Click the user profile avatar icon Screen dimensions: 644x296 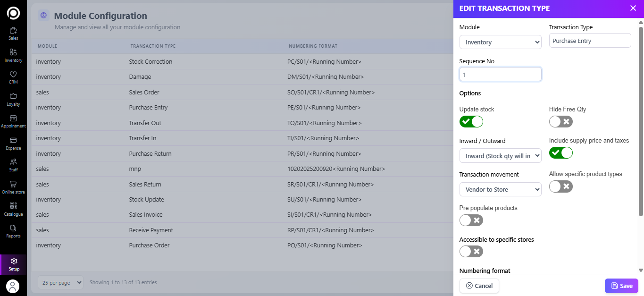coord(13,286)
